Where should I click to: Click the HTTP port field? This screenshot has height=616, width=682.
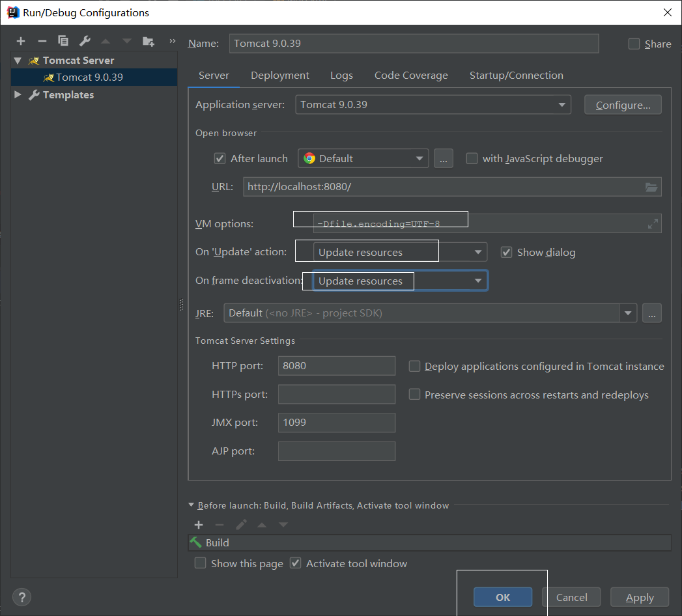point(337,366)
